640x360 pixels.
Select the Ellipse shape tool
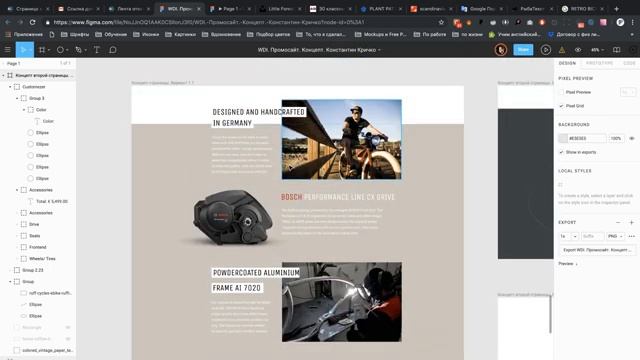[60, 50]
